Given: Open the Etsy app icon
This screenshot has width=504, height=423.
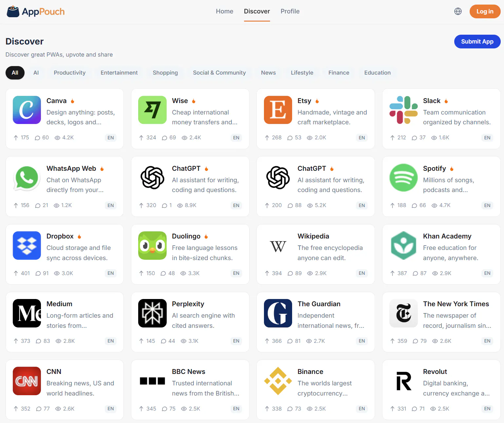Looking at the screenshot, I should [278, 110].
